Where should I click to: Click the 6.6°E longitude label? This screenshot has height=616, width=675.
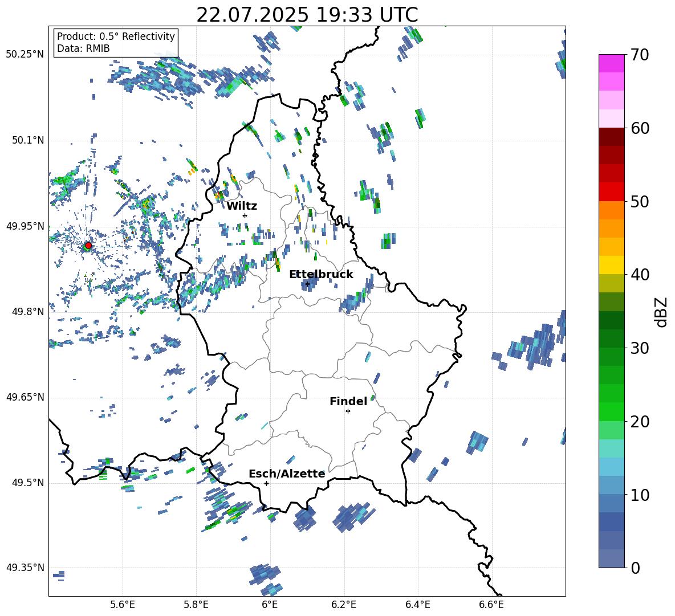tap(491, 605)
